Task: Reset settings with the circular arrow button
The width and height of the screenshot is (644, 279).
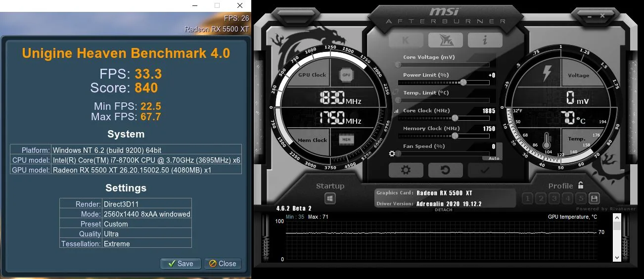Action: click(x=445, y=170)
